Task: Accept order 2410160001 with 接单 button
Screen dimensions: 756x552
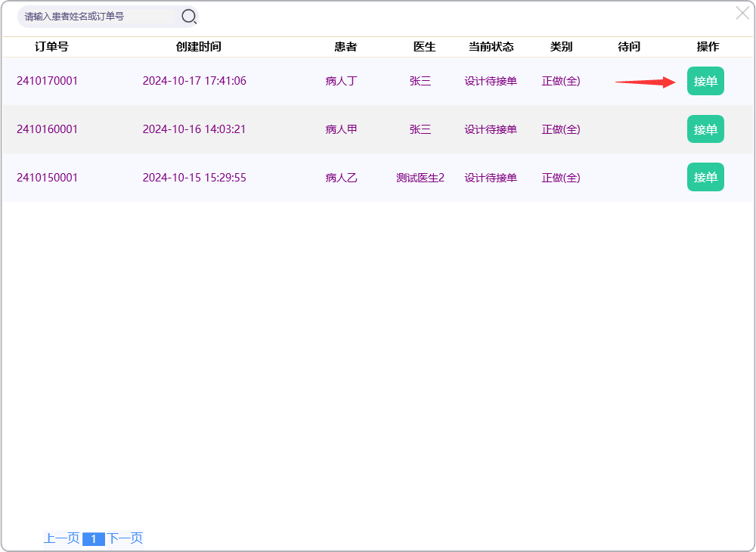Action: pyautogui.click(x=705, y=129)
